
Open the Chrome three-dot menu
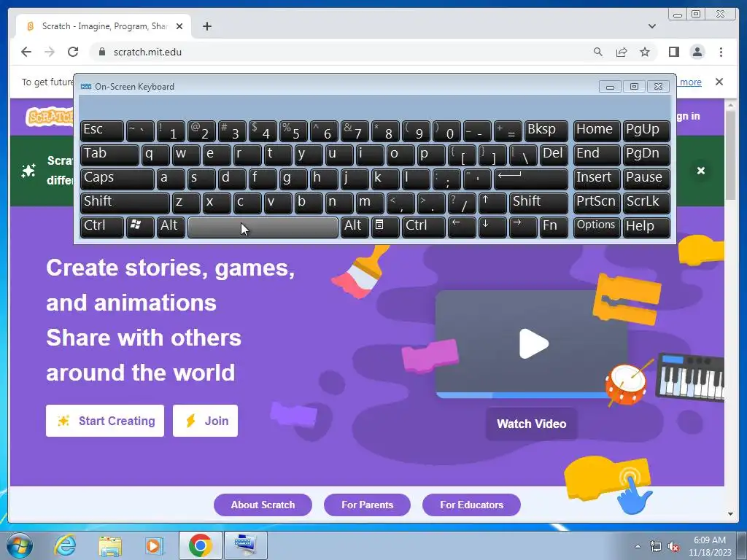(x=721, y=52)
